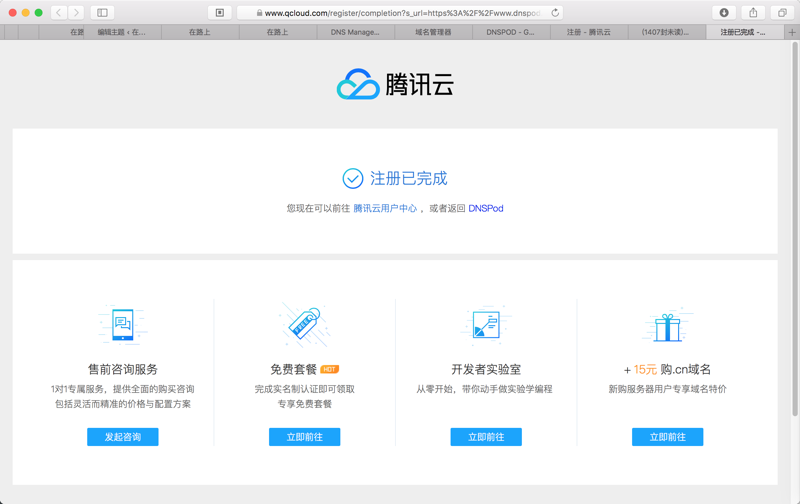Click the 售前咨询服务 title
The height and width of the screenshot is (504, 800).
[x=122, y=369]
